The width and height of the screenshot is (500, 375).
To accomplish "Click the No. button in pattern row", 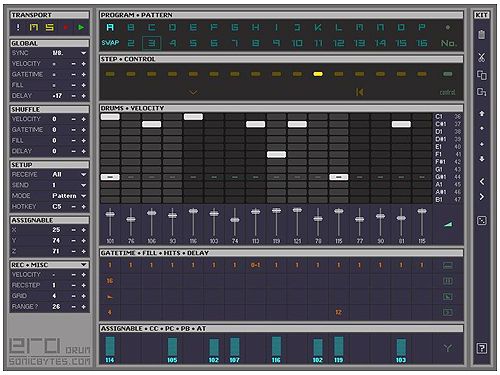I will click(448, 43).
